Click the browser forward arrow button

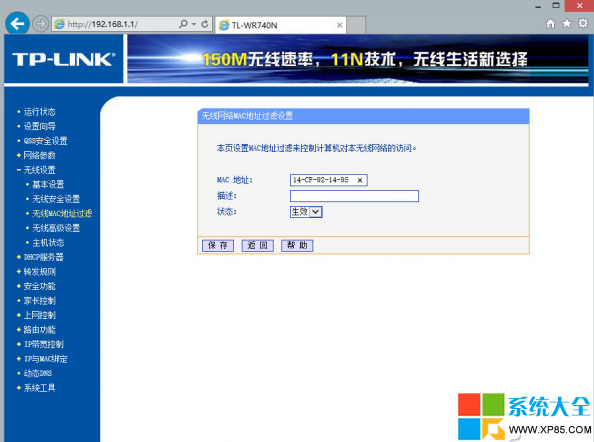click(x=40, y=24)
